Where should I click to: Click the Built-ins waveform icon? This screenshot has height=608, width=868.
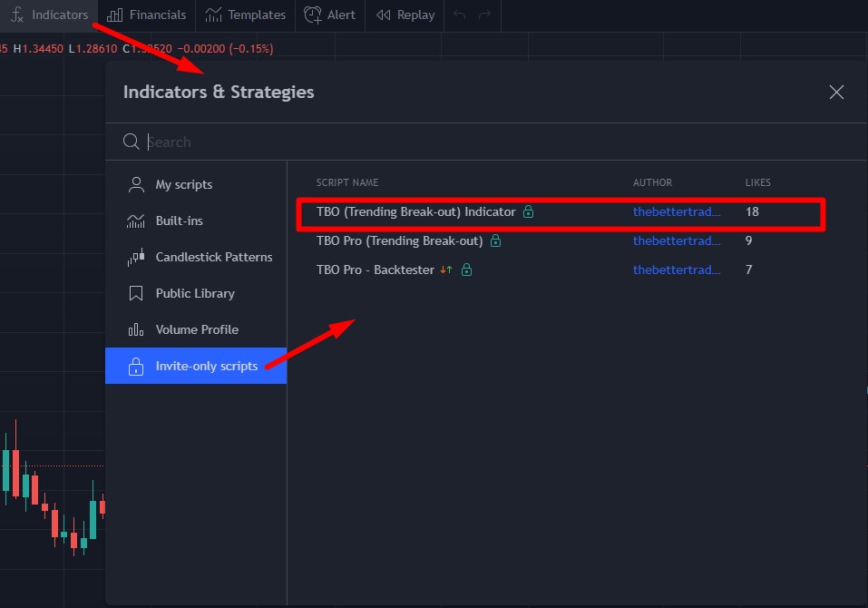tap(135, 221)
